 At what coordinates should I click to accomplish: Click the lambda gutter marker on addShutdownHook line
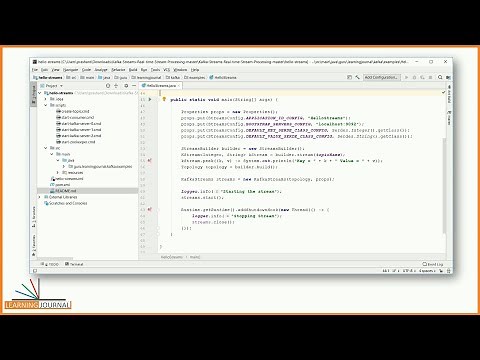(150, 210)
